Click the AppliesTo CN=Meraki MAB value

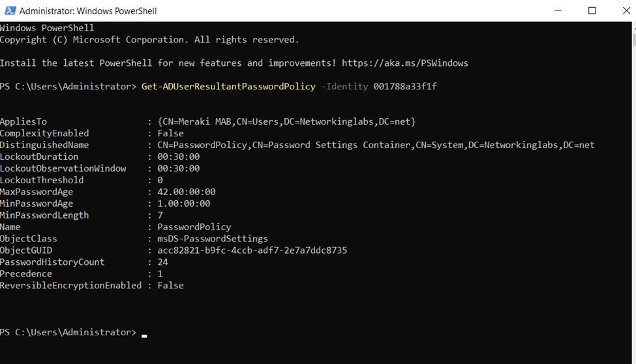point(286,121)
